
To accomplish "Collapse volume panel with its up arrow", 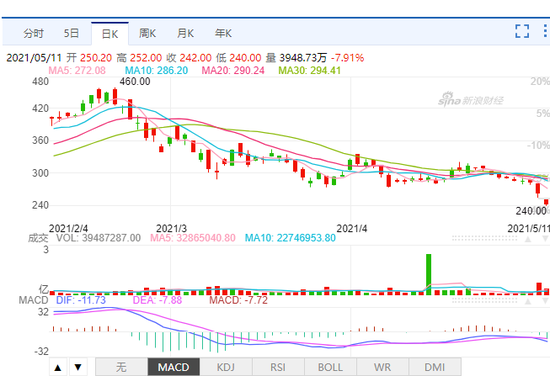I will click(x=528, y=239).
